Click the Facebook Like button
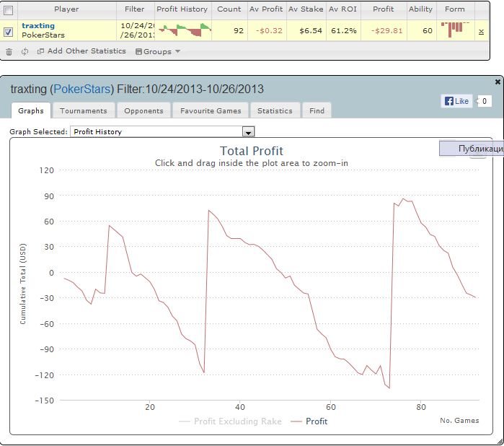Screen dimensions: 504x446 point(456,101)
